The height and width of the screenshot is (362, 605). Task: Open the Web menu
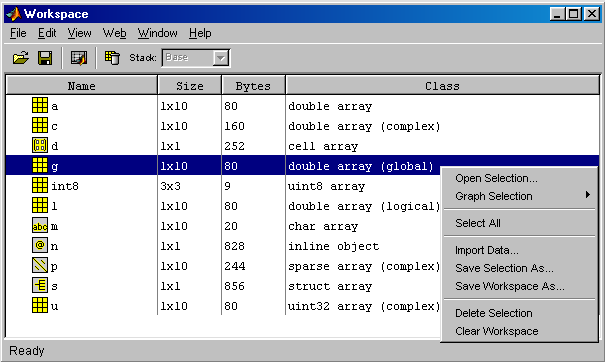click(x=114, y=33)
